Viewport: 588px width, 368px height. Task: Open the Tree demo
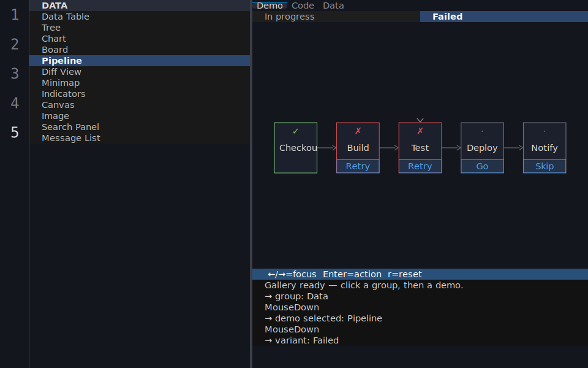pyautogui.click(x=140, y=28)
